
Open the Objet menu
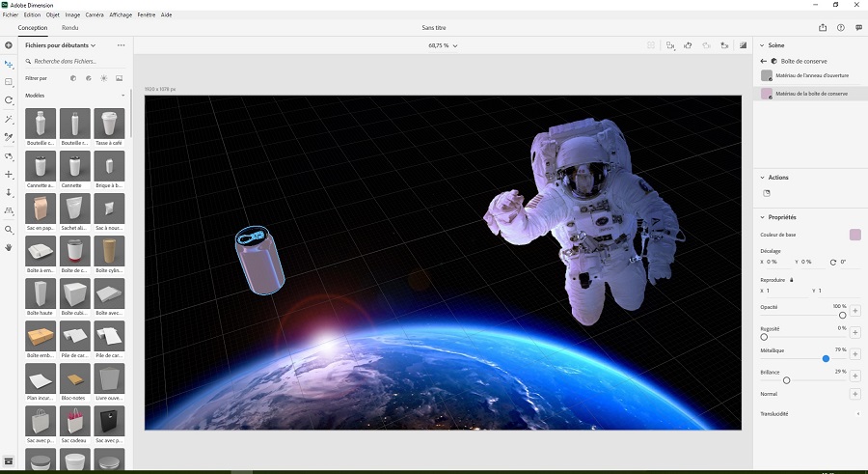pos(53,15)
